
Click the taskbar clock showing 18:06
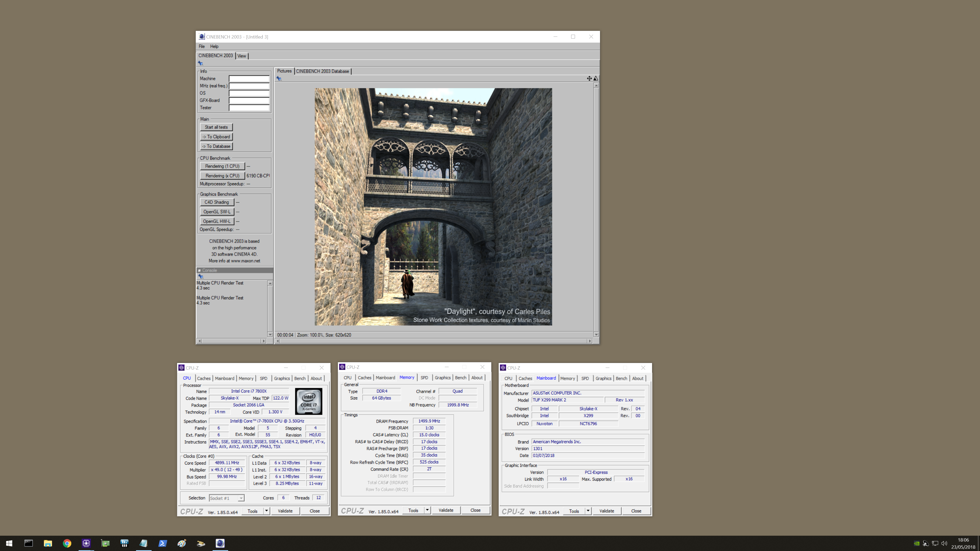[963, 543]
